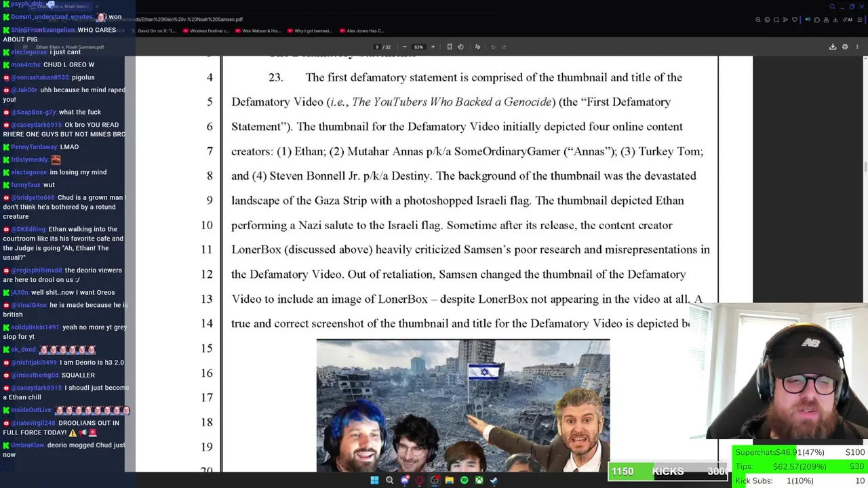Click the PDF viewer vertical scrollbar

[865, 166]
